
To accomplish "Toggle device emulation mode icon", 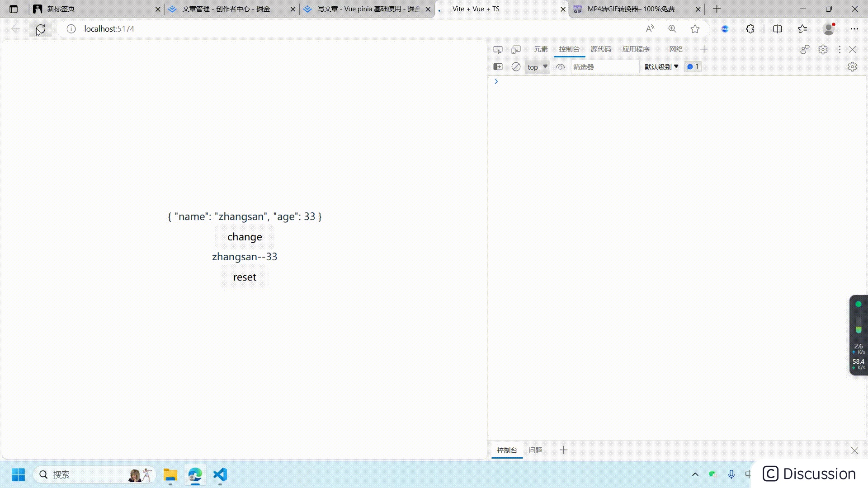I will click(x=516, y=50).
